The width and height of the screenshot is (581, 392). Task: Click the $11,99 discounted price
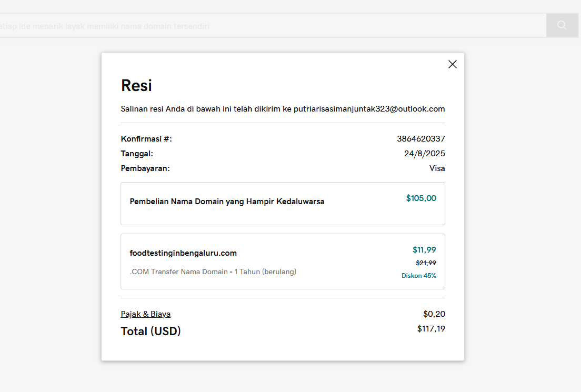coord(424,250)
